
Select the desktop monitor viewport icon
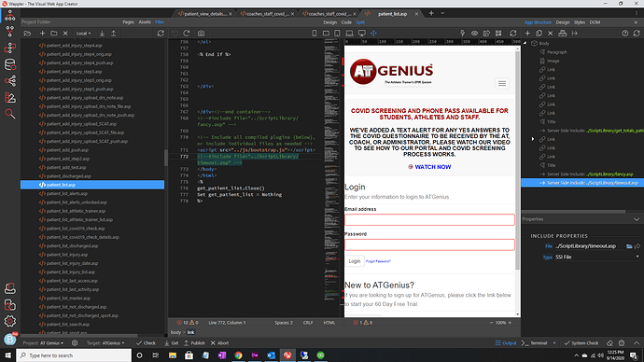(362, 34)
